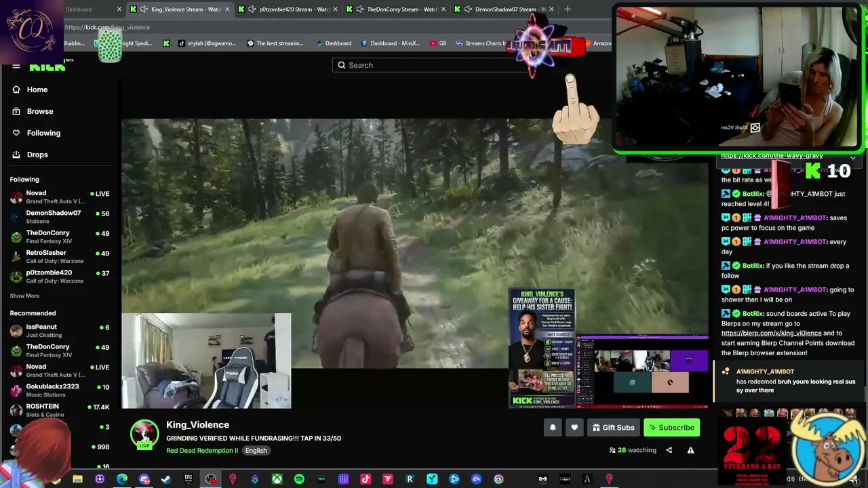This screenshot has width=868, height=488.
Task: Open the GB bookmark
Action: click(438, 43)
